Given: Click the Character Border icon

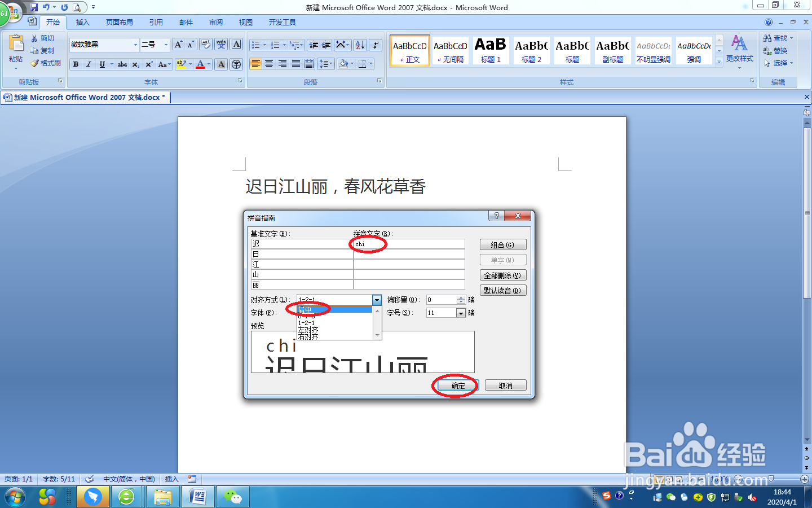Looking at the screenshot, I should (236, 45).
